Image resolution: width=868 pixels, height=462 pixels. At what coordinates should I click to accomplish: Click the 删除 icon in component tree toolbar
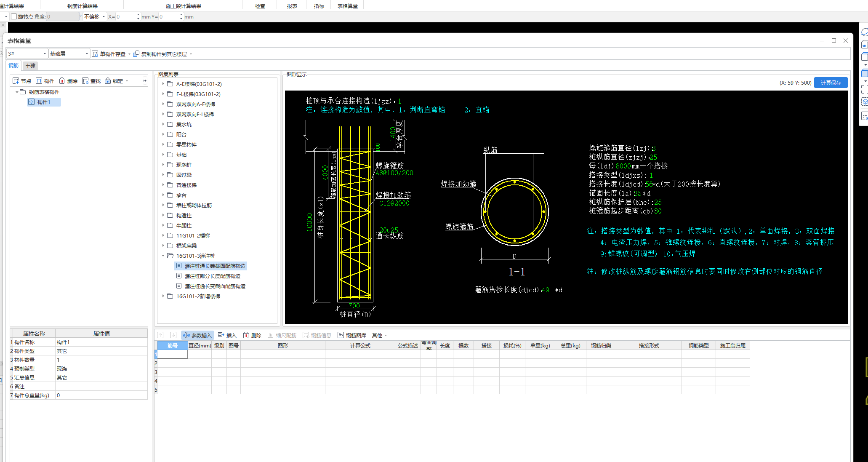pos(62,81)
